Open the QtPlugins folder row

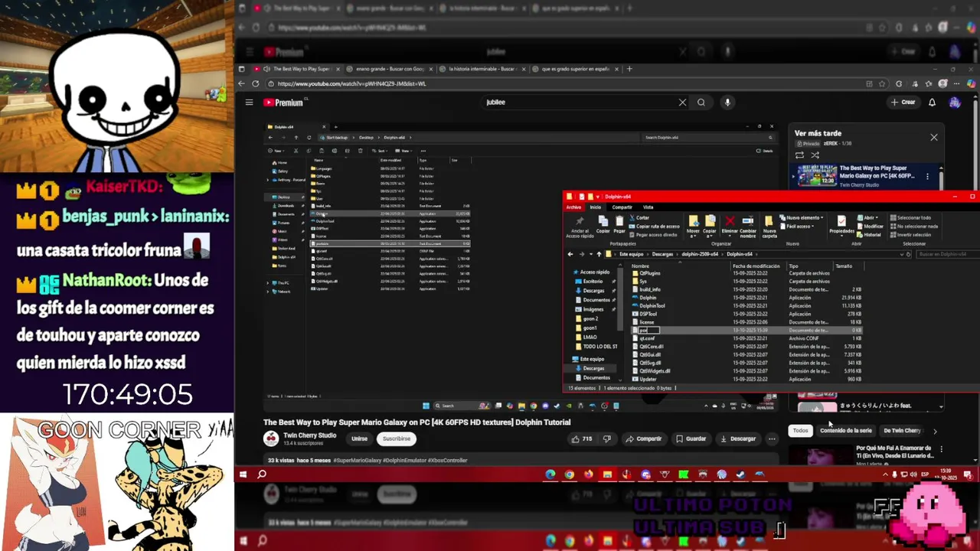(746, 273)
